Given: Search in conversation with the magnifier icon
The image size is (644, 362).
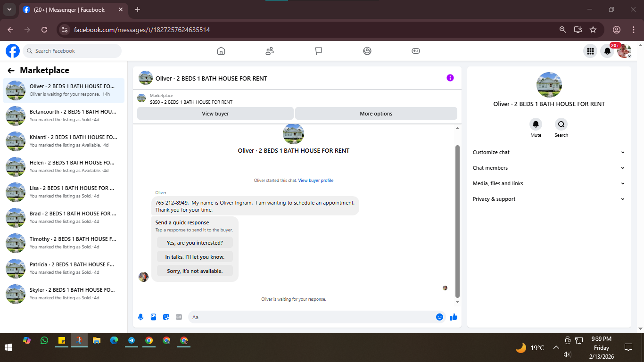Looking at the screenshot, I should pyautogui.click(x=561, y=124).
